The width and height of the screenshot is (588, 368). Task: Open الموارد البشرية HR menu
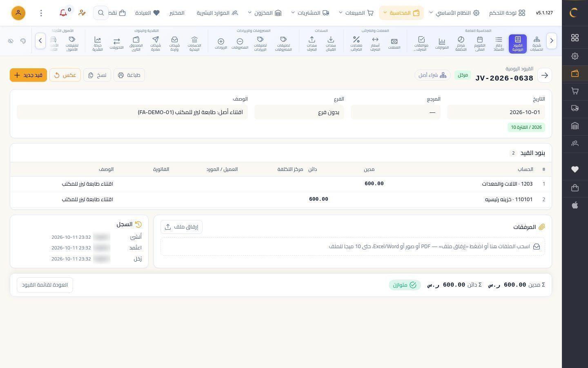217,13
